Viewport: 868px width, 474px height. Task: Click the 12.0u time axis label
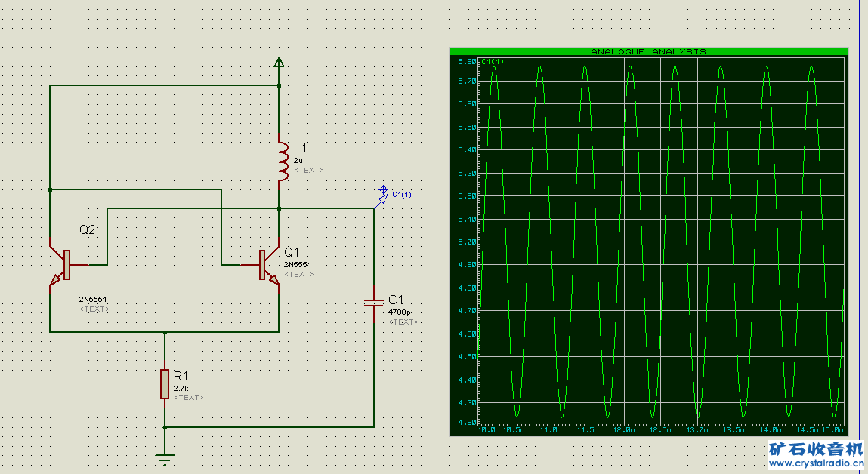pyautogui.click(x=624, y=429)
